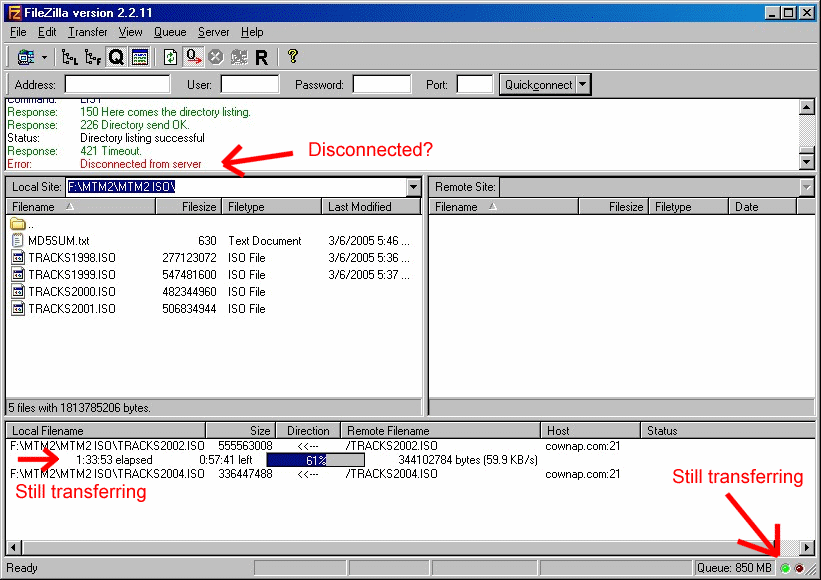Open the Transfer menu
This screenshot has height=580, width=821.
(87, 32)
